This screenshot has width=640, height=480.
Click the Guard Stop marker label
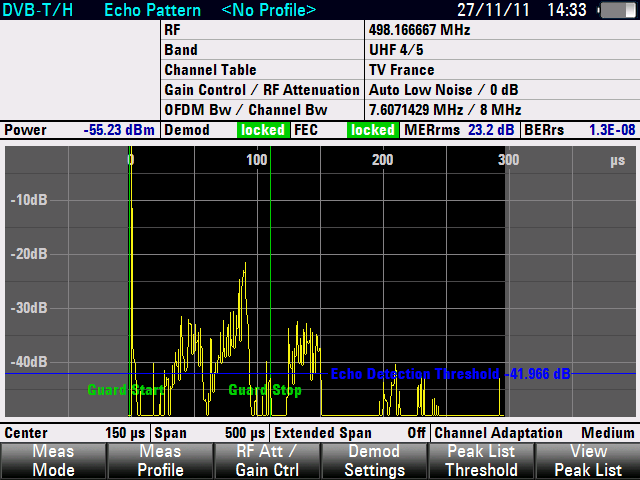265,390
